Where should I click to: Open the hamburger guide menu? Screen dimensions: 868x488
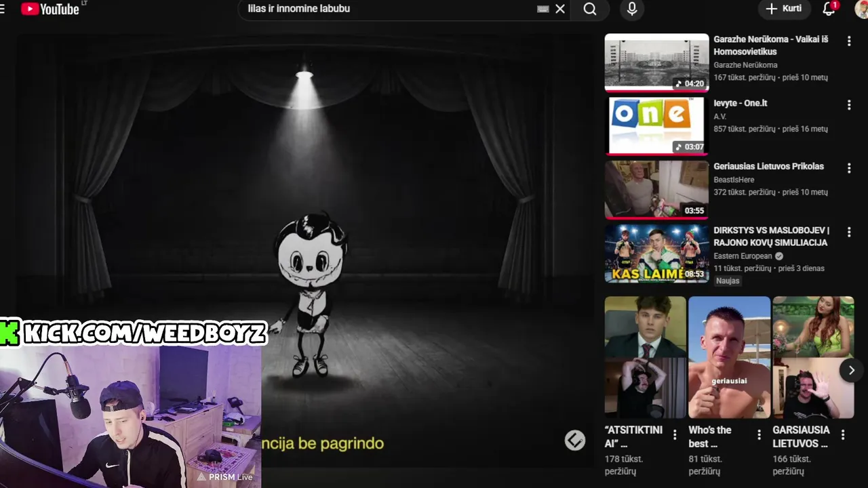tap(2, 9)
